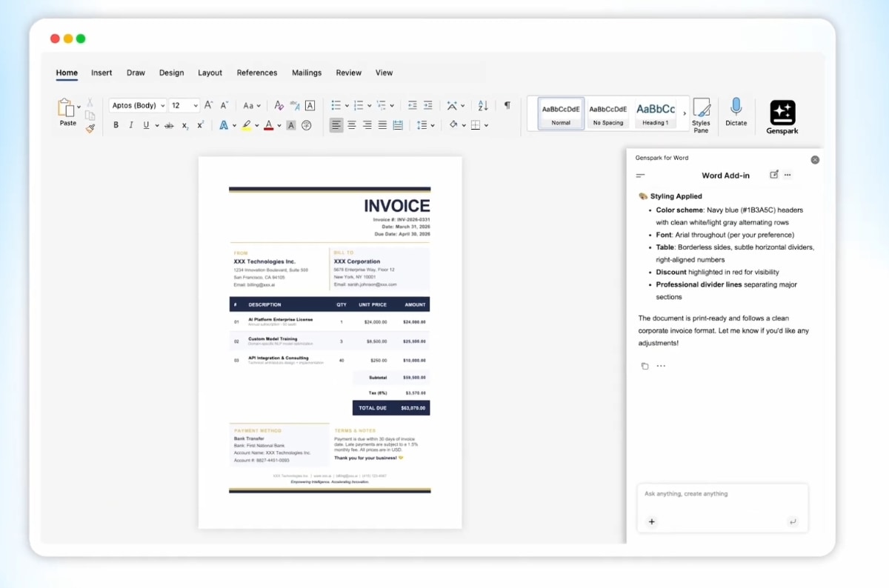
Task: Click the Sort A-Z icon
Action: click(483, 105)
